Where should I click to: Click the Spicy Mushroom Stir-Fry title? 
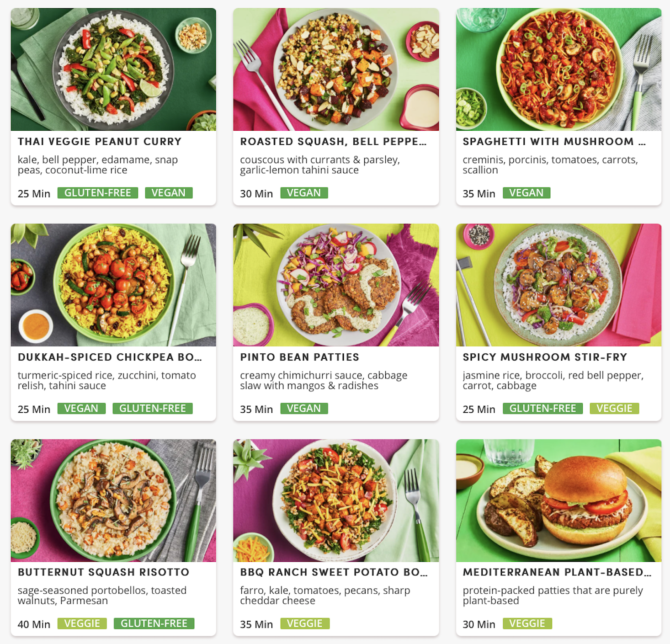click(x=545, y=357)
